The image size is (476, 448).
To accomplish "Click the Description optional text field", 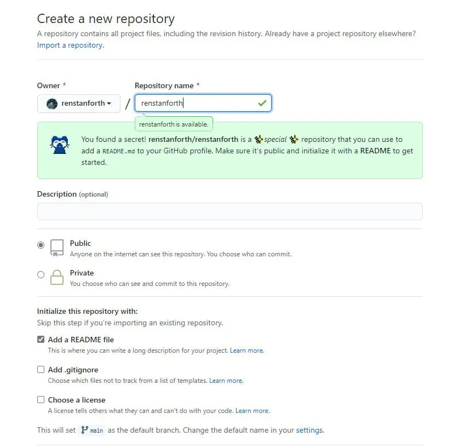I will (x=230, y=211).
